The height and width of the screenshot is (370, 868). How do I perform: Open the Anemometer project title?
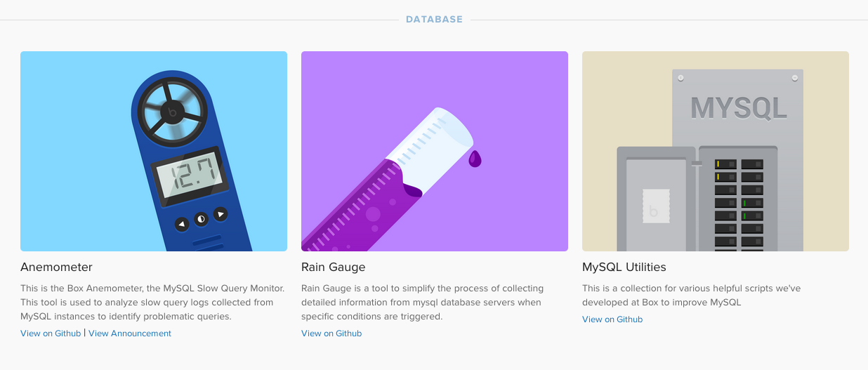pyautogui.click(x=56, y=267)
